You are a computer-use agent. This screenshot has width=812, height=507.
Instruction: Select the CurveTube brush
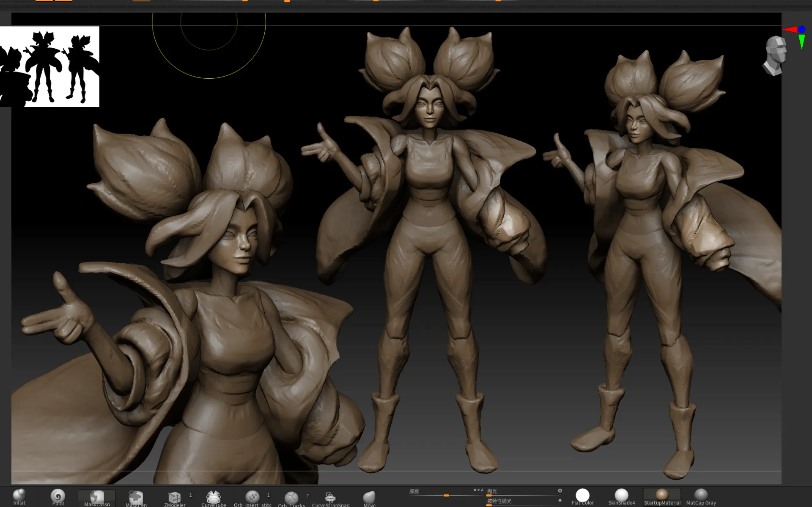[x=214, y=497]
